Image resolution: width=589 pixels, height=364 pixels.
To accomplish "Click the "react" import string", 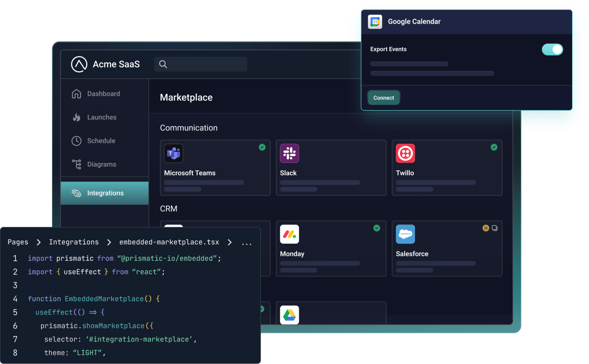I will tap(146, 272).
